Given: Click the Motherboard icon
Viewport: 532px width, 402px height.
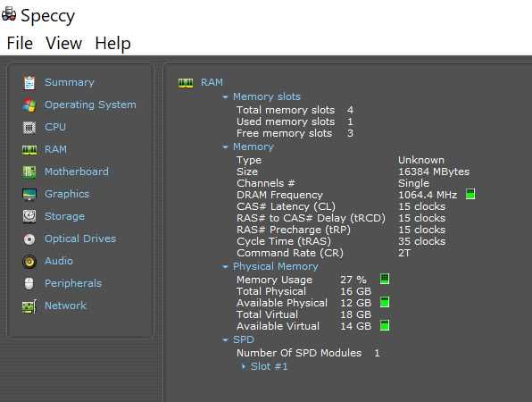Looking at the screenshot, I should pyautogui.click(x=29, y=172).
